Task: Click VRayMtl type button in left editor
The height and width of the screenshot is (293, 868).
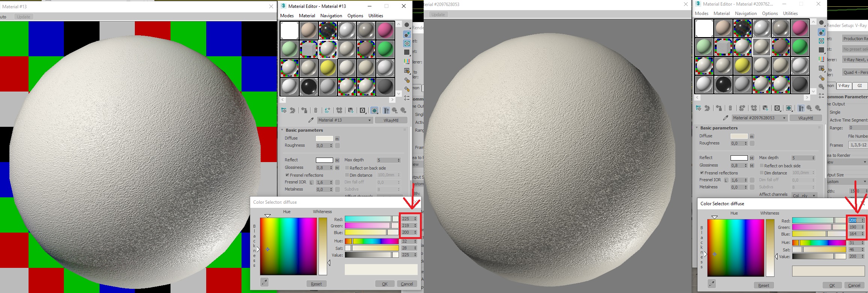Action: 391,120
